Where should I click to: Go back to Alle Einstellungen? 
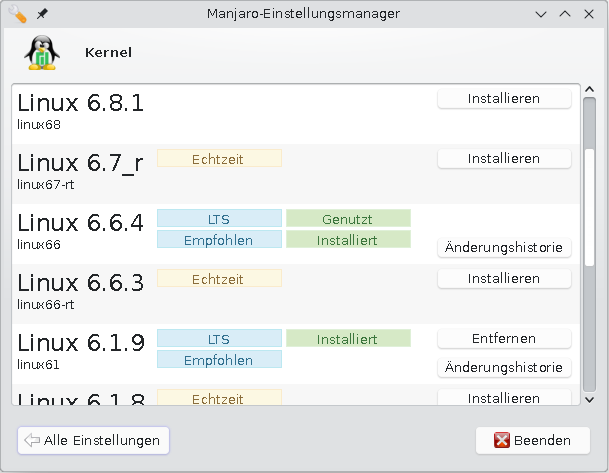93,440
